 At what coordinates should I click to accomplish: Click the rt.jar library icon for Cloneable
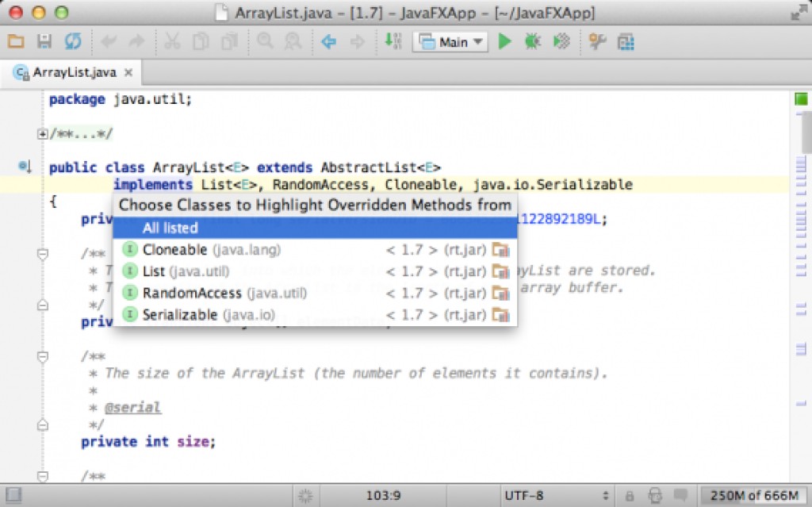(x=501, y=250)
